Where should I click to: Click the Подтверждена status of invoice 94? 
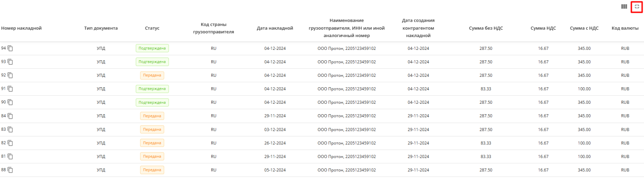tap(152, 48)
